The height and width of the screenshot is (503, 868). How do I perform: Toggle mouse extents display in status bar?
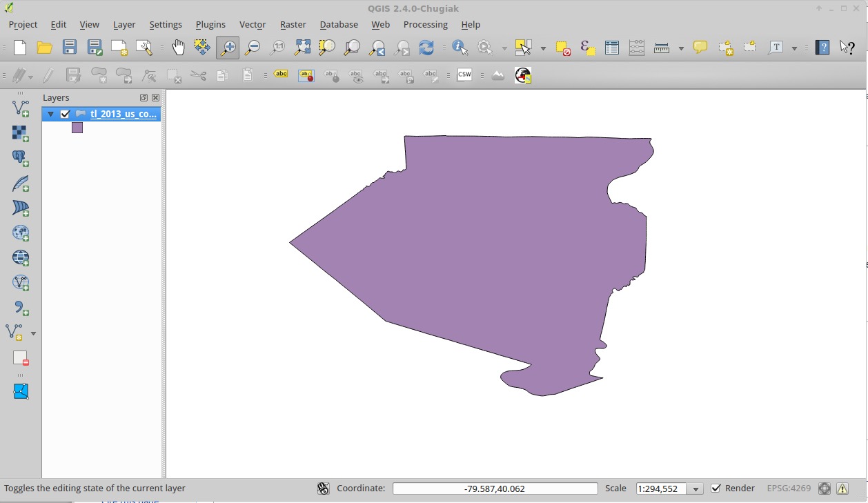323,489
